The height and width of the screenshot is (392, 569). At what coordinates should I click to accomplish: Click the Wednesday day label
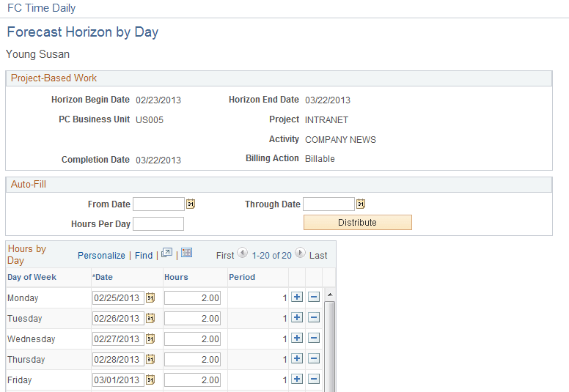coord(32,339)
